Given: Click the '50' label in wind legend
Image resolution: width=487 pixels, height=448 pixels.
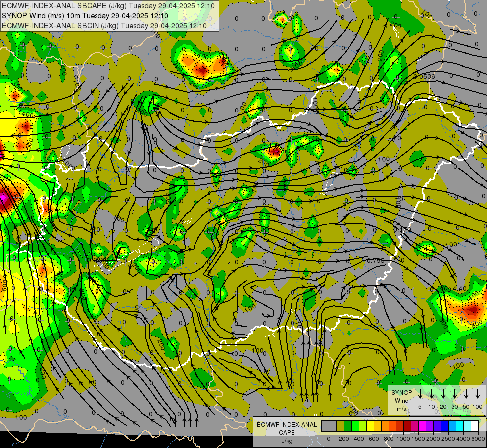Looking at the screenshot, I should click(x=466, y=407).
